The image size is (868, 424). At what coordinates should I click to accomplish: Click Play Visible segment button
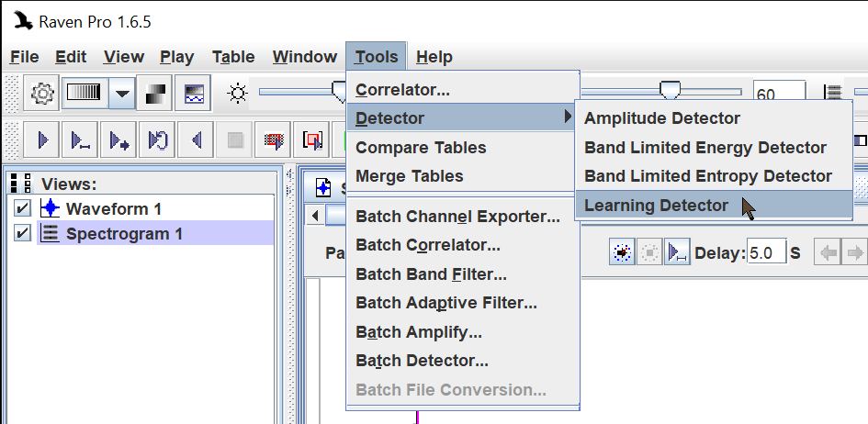click(x=80, y=140)
